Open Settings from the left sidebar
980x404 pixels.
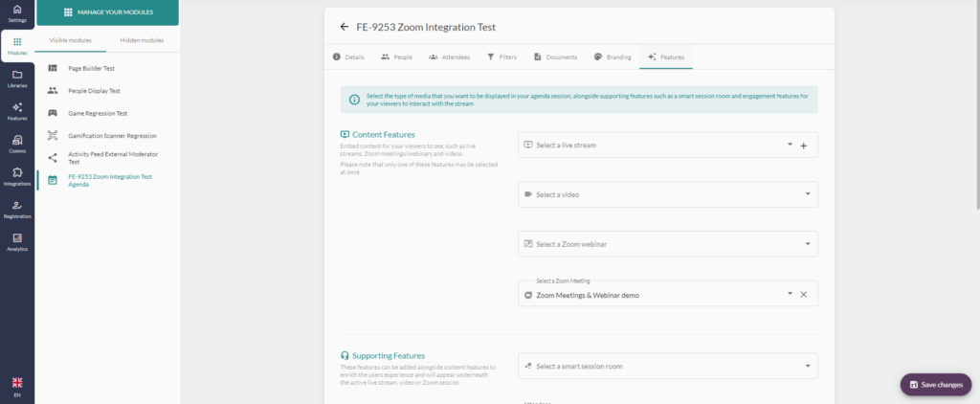coord(17,12)
